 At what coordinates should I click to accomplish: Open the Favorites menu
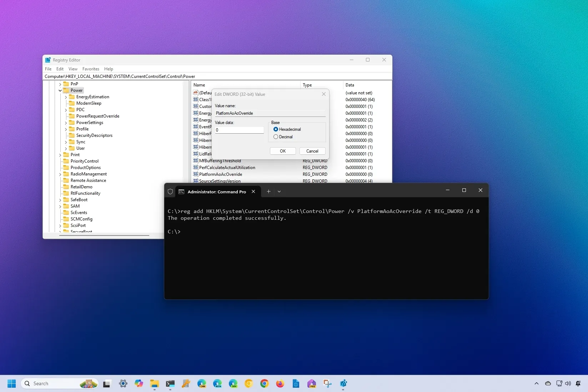click(91, 69)
